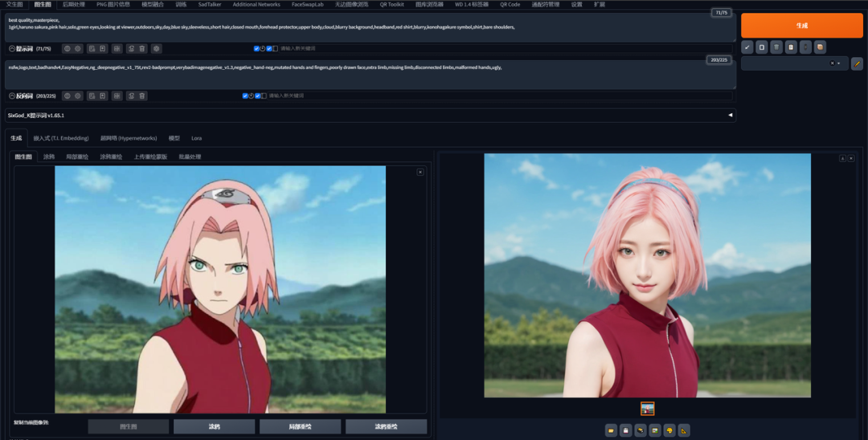868x440 pixels.
Task: Open the 后期处理 tab
Action: (74, 5)
